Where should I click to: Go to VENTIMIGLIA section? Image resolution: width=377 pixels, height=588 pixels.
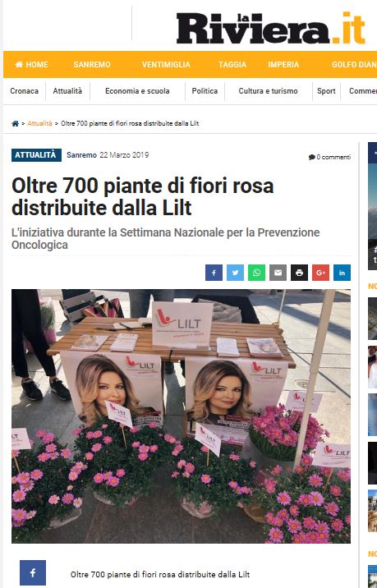click(x=166, y=65)
